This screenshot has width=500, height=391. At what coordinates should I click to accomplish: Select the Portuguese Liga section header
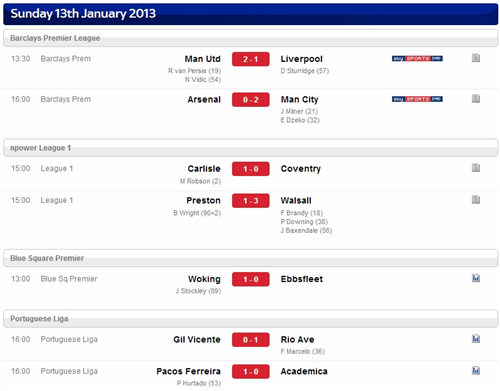251,319
